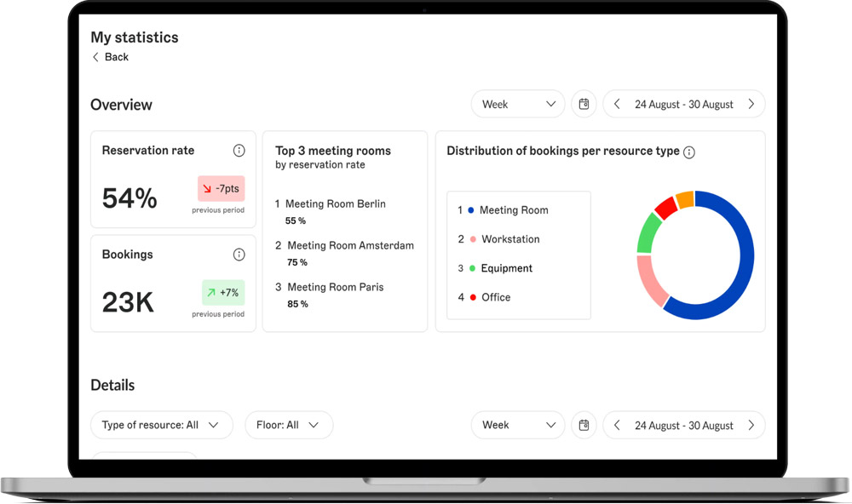The image size is (852, 504).
Task: Show Reservation rate info tooltip icon
Action: click(x=239, y=151)
